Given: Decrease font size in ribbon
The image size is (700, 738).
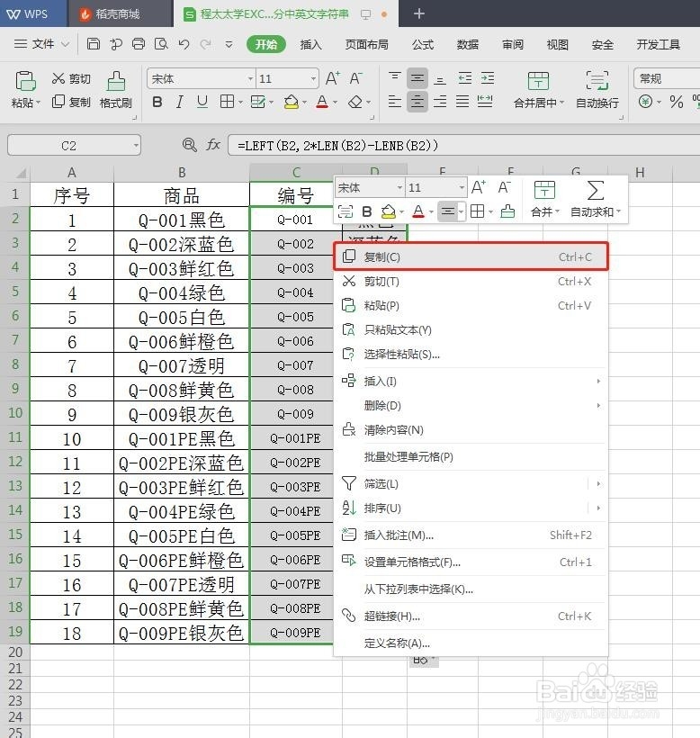Looking at the screenshot, I should [356, 78].
